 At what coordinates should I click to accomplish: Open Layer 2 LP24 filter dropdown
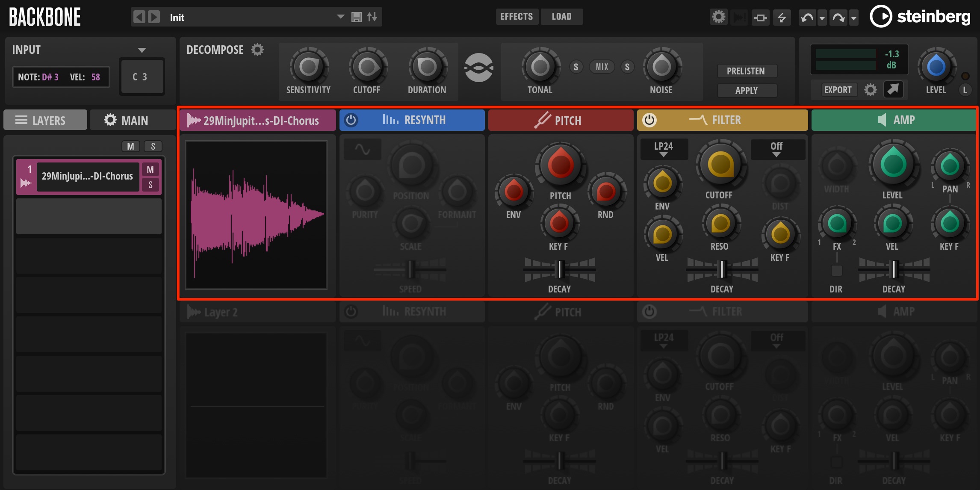664,340
